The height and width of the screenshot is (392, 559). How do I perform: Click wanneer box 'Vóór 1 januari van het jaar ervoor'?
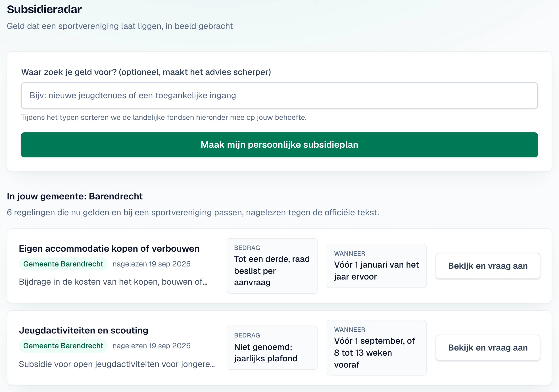[376, 266]
